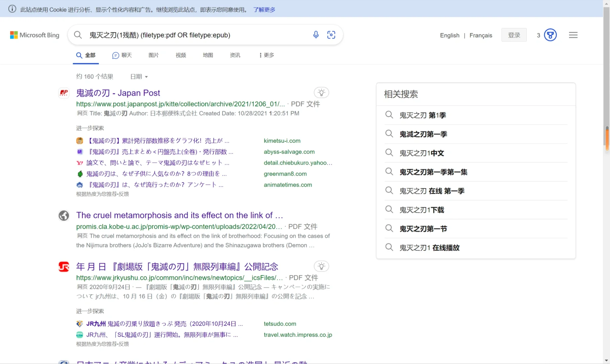610x364 pixels.
Task: Start voice search with microphone icon
Action: pyautogui.click(x=316, y=35)
